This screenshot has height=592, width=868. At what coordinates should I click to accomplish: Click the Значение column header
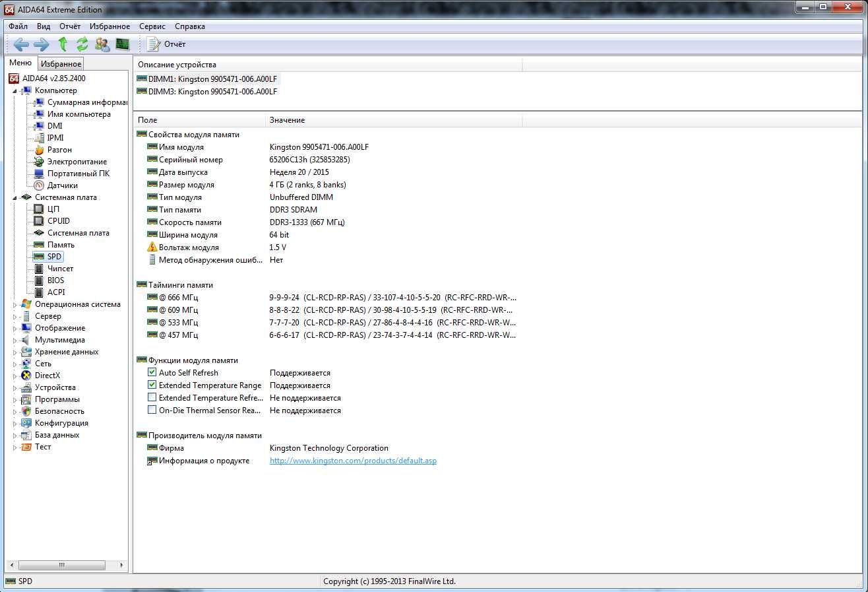394,120
